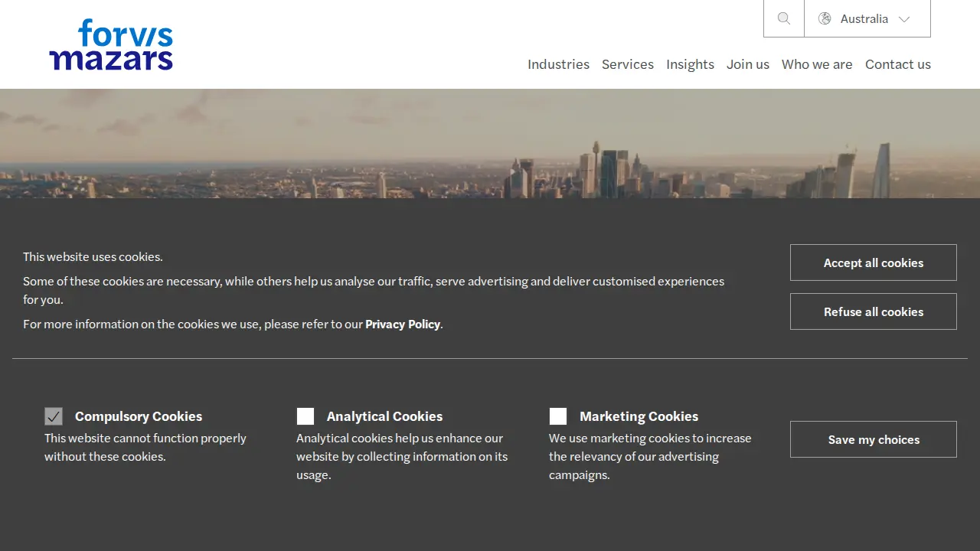
Task: Go to the Contact us page
Action: (898, 64)
